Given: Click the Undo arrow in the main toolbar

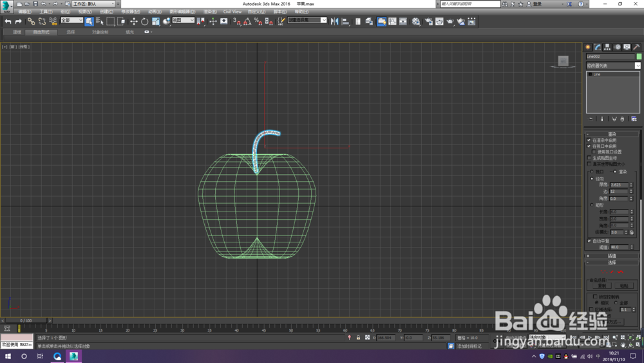Looking at the screenshot, I should 8,21.
